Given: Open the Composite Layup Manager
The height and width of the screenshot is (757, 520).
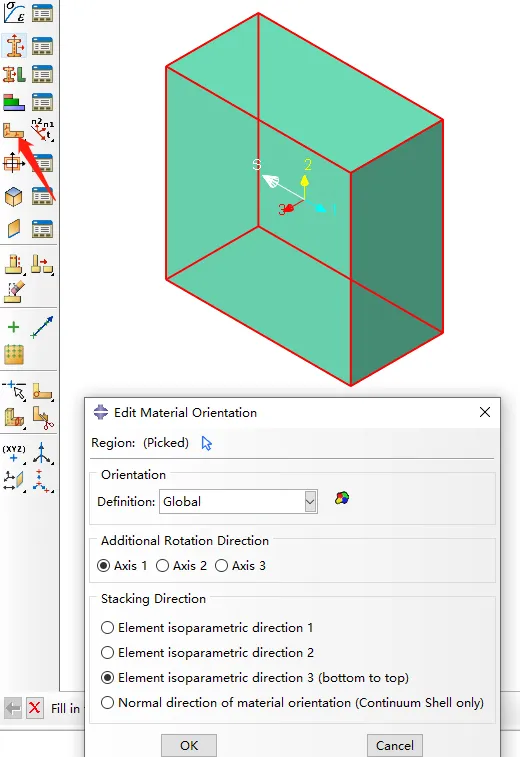Looking at the screenshot, I should [x=42, y=102].
